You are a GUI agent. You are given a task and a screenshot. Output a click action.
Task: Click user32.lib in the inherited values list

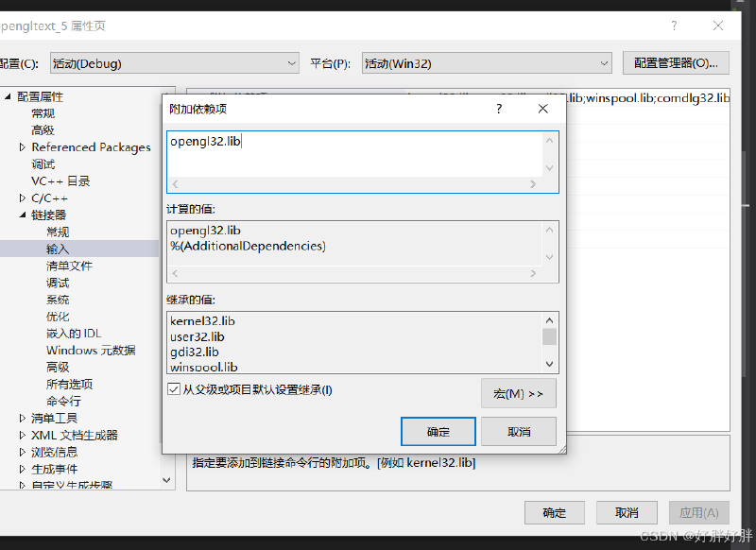(198, 336)
